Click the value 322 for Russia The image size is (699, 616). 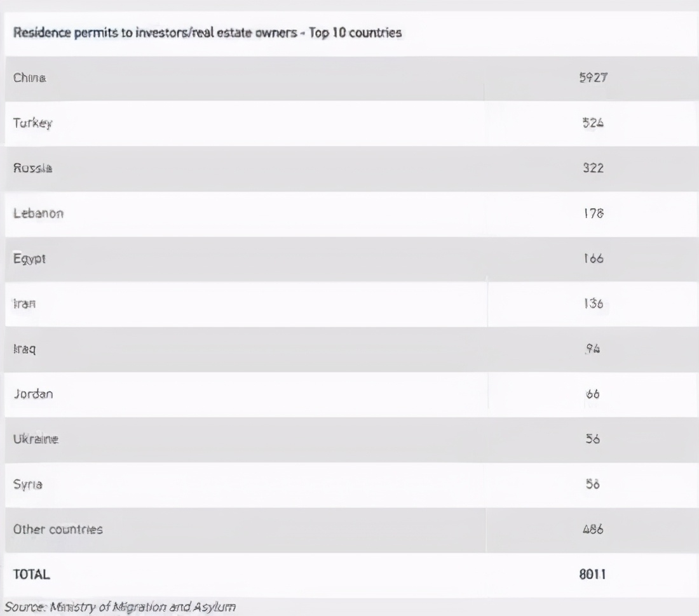(594, 169)
